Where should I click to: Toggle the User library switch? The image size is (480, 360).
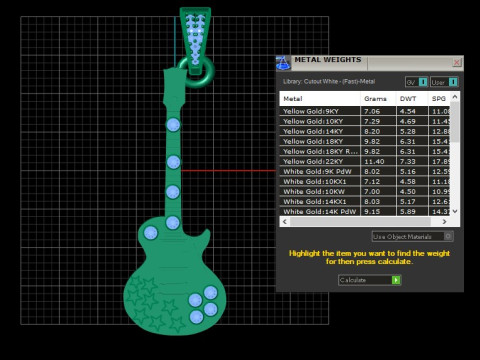coord(453,82)
